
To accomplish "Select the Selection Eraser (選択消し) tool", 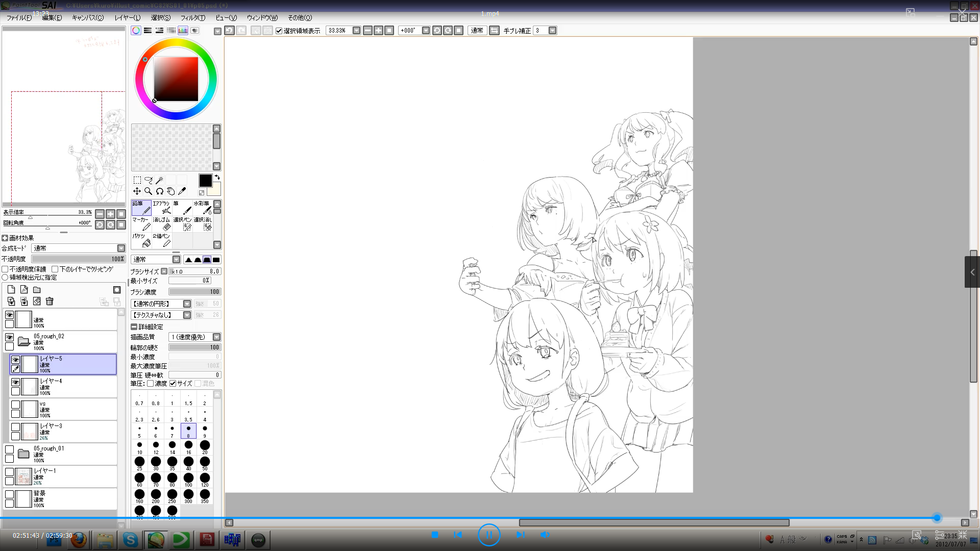I will 203,224.
